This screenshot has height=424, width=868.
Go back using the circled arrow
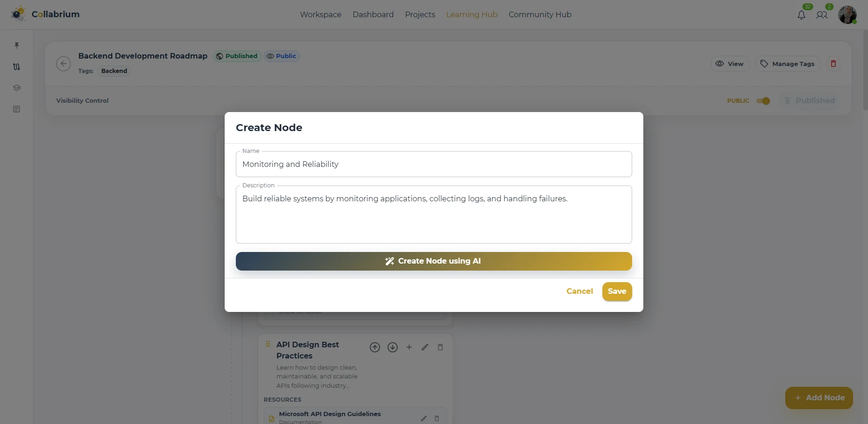[x=64, y=64]
